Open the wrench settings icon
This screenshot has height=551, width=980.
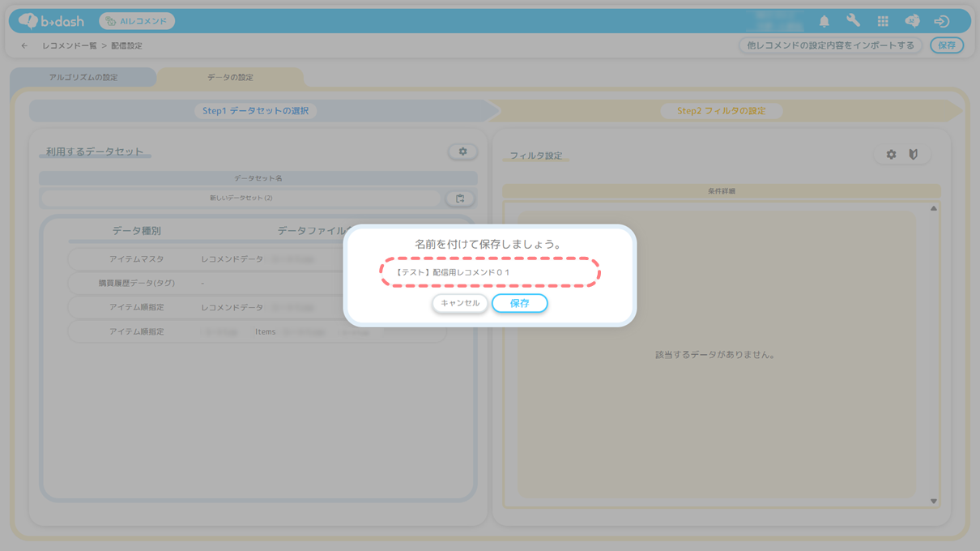pos(853,21)
